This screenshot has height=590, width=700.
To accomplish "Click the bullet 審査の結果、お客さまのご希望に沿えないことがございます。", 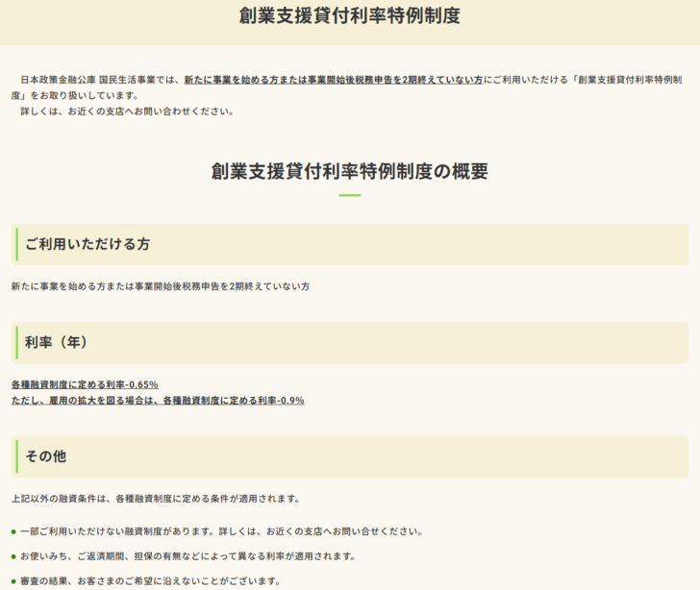I will 150,581.
